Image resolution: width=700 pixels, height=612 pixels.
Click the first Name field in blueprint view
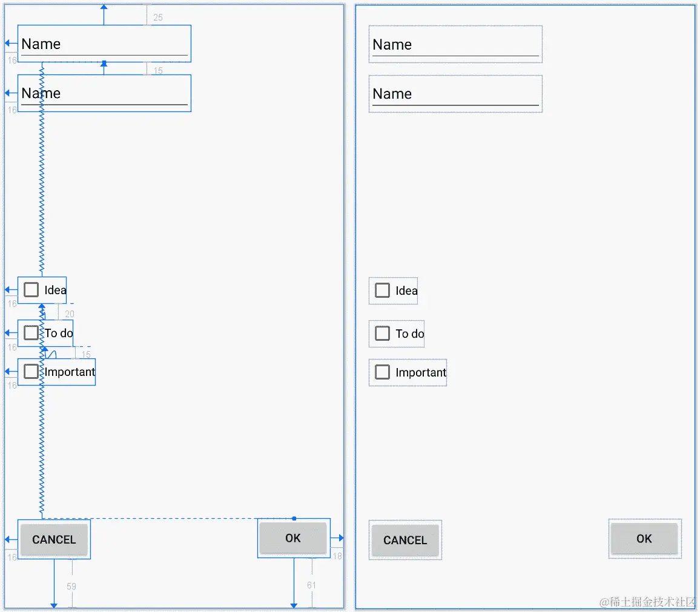click(104, 44)
